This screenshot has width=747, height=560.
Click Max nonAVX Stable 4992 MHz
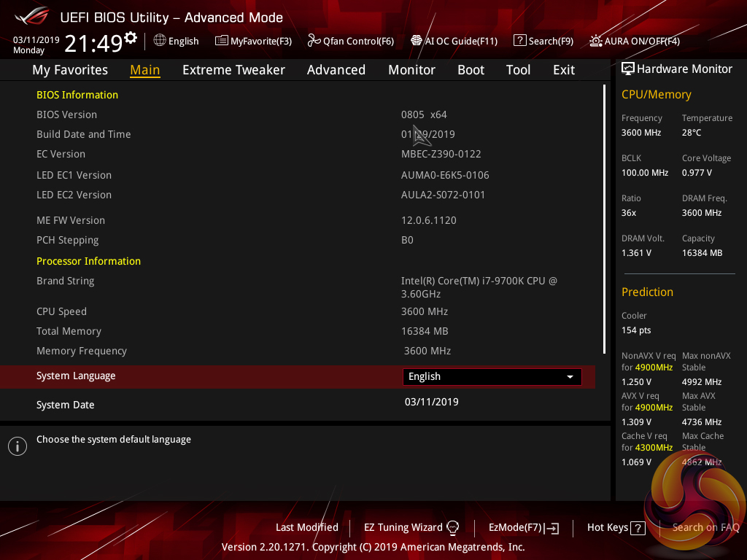tap(701, 382)
